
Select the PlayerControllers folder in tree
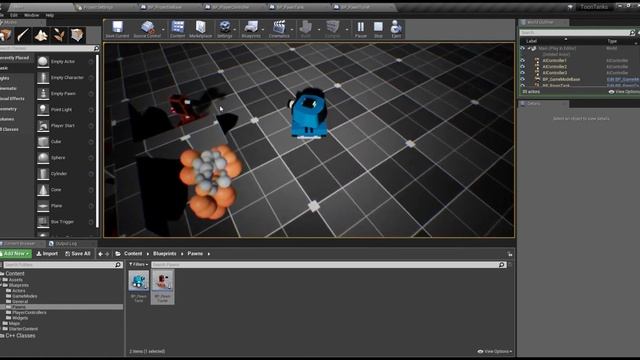click(29, 313)
